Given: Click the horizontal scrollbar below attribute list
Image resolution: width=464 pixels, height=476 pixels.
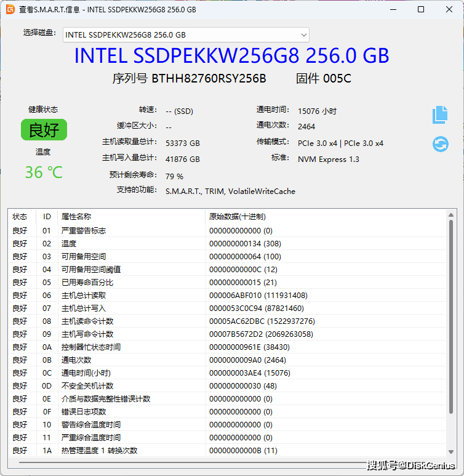Looking at the screenshot, I should point(228,462).
